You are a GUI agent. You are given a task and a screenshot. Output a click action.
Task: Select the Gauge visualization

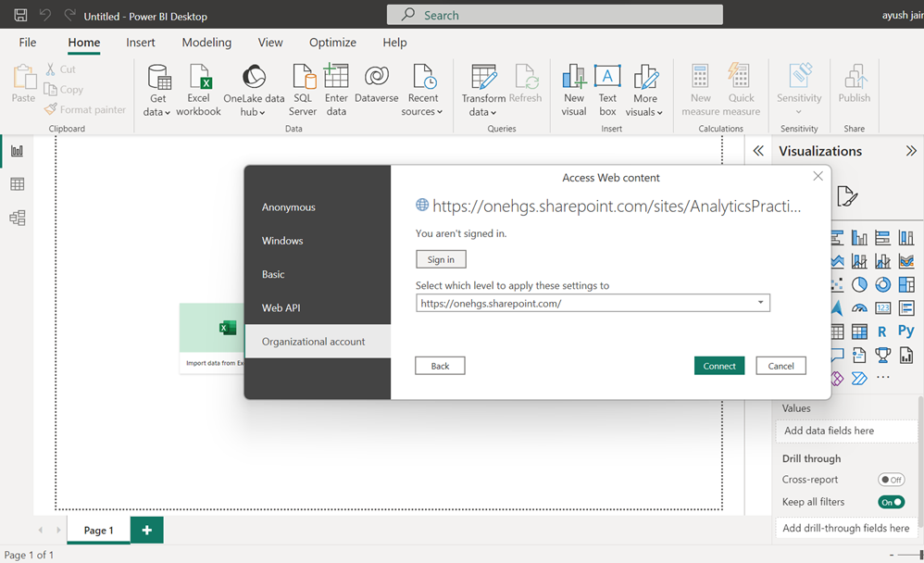[x=859, y=307]
